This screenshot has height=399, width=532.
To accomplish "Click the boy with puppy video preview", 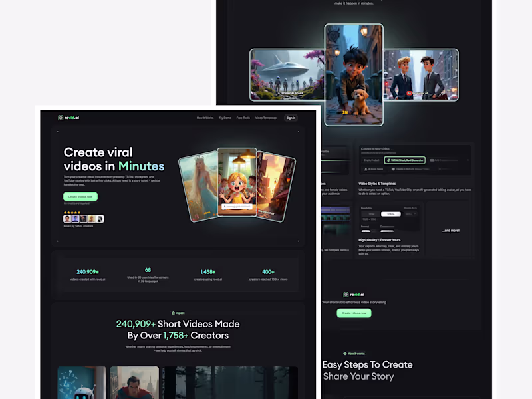I will point(354,74).
